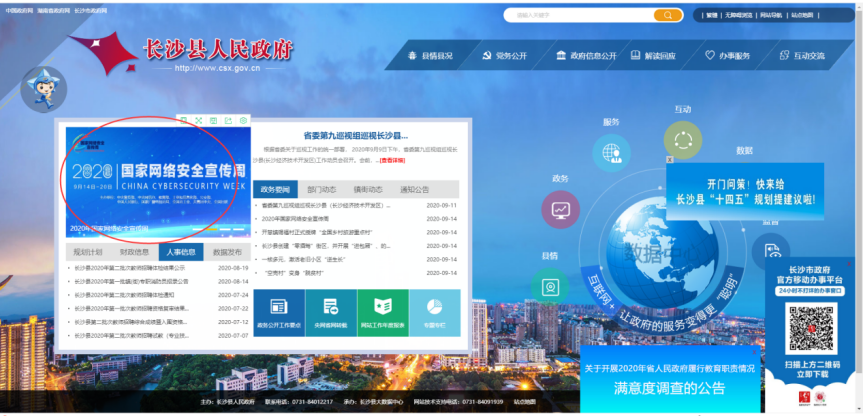Click the red 查看详情 link

coord(392,160)
